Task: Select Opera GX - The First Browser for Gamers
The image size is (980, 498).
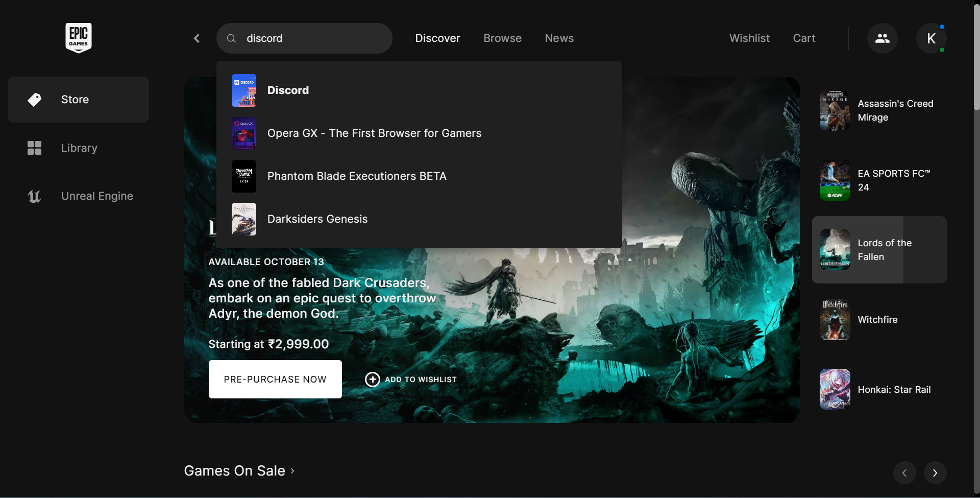Action: [x=374, y=133]
